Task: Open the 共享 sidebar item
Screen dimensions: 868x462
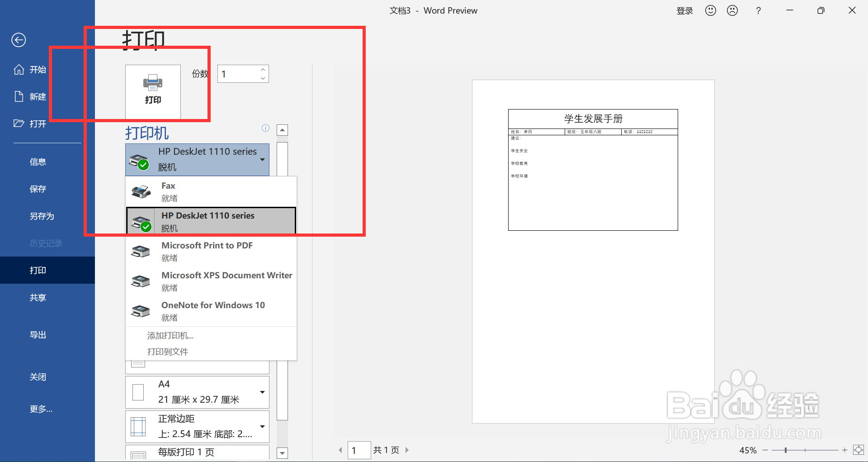Action: pos(38,298)
